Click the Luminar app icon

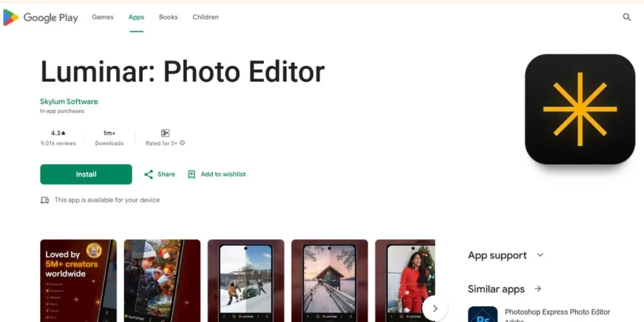(x=580, y=109)
